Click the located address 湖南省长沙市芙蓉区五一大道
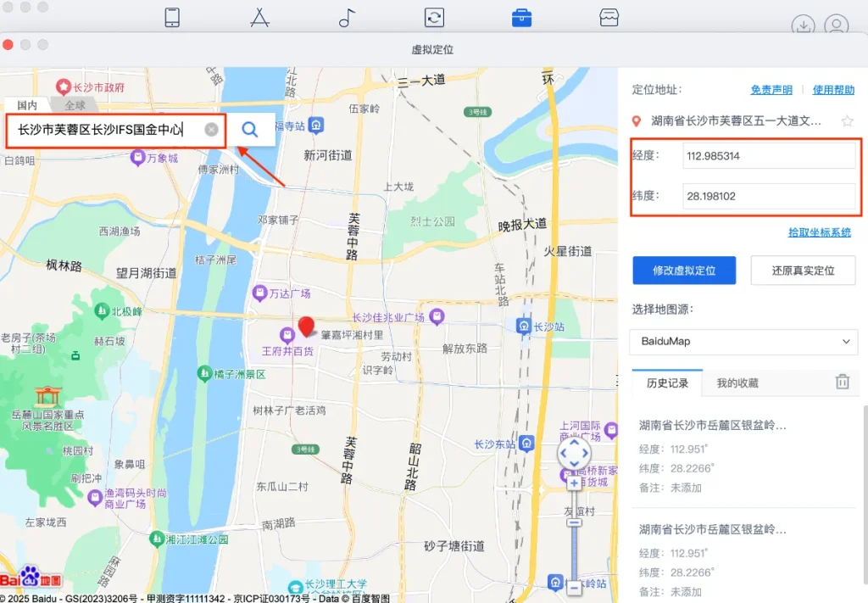 tap(736, 120)
